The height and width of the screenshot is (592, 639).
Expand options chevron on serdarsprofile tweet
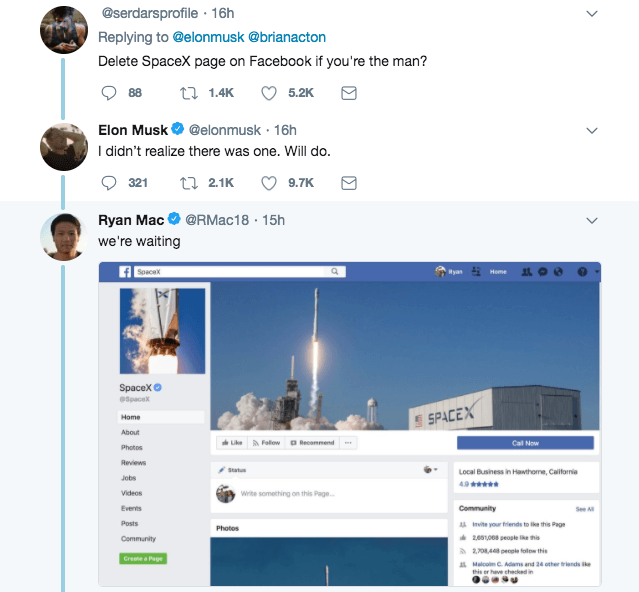tap(591, 14)
